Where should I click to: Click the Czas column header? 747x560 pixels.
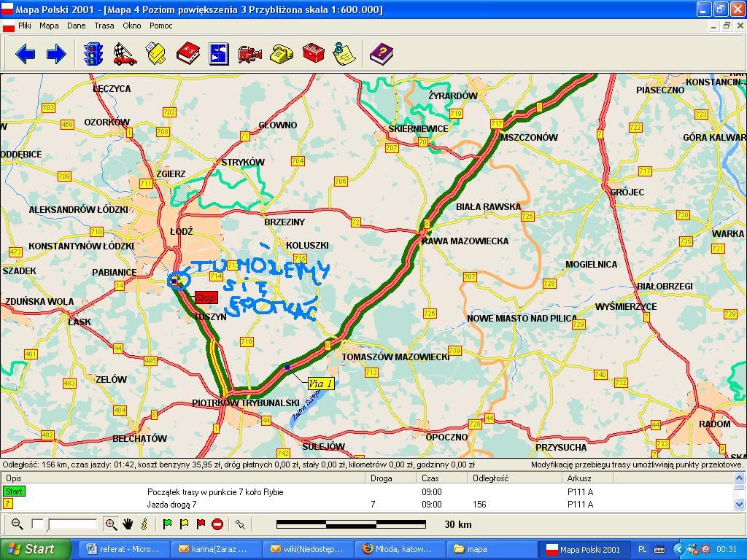click(x=441, y=478)
